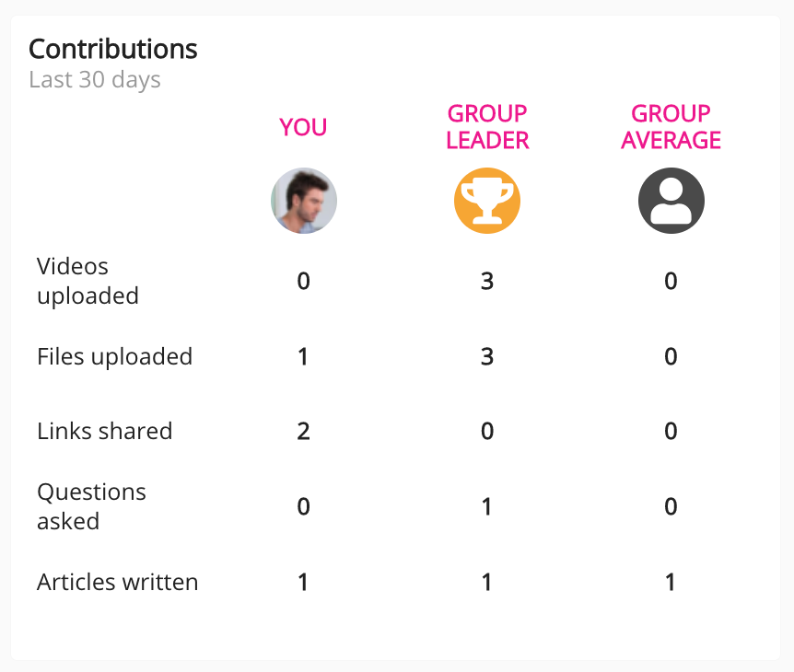The image size is (794, 672).
Task: Click your Links shared count of 2
Action: click(303, 431)
